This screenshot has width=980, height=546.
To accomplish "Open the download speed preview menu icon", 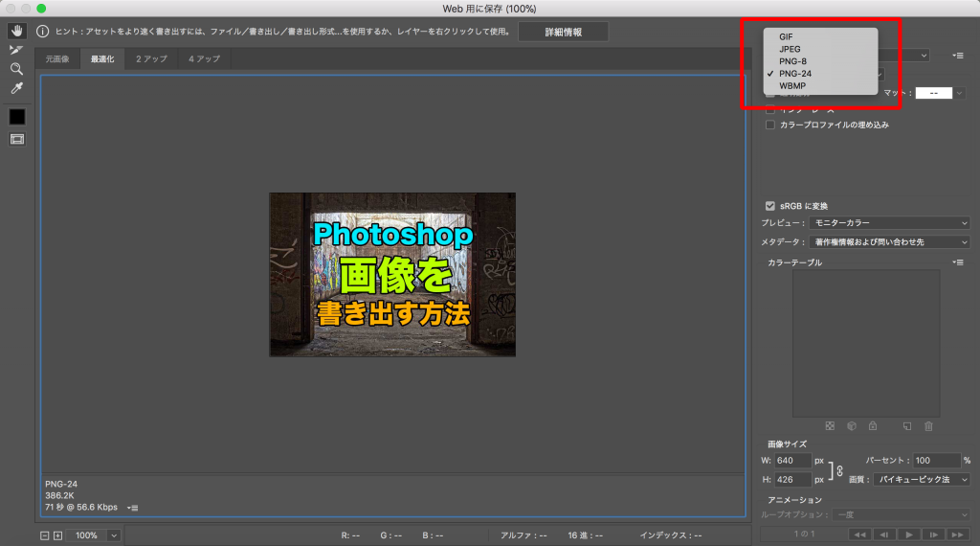I will [x=132, y=508].
